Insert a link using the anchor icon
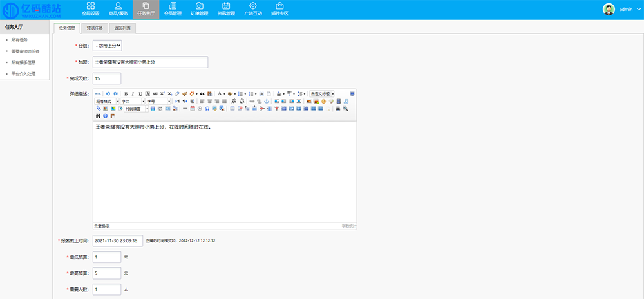This screenshot has width=644, height=299. tap(267, 101)
